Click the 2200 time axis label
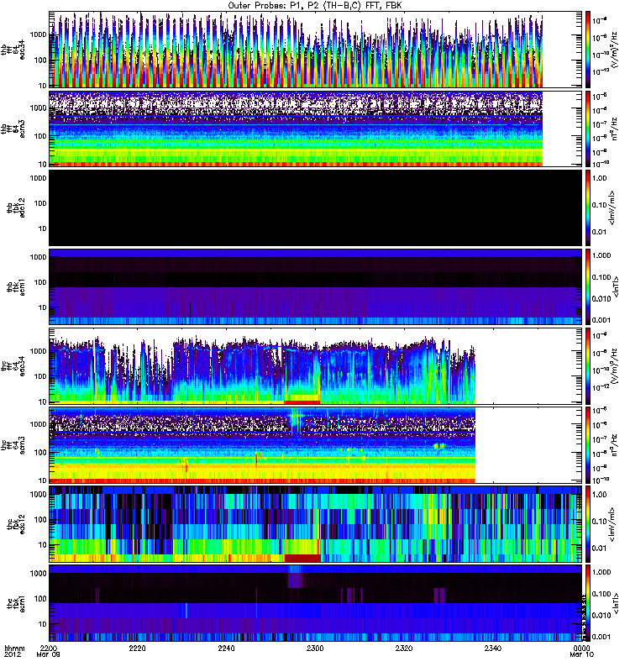The height and width of the screenshot is (672, 630). (50, 649)
